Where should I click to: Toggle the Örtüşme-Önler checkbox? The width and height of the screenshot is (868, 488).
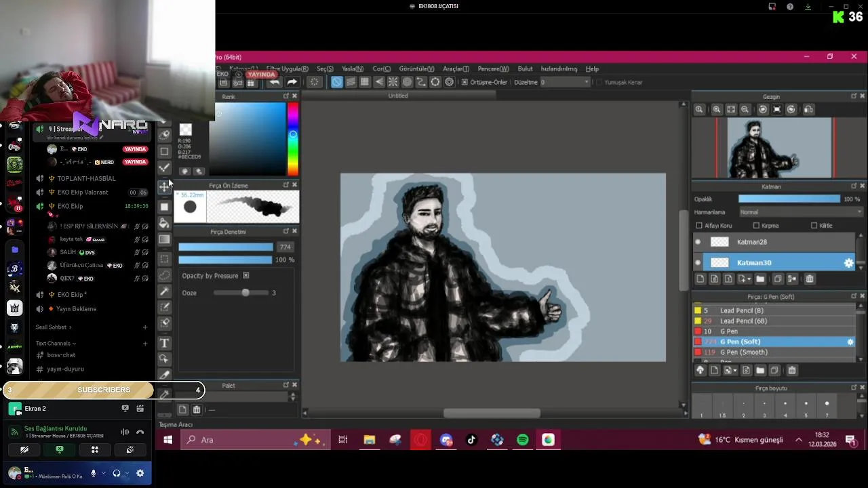coord(465,82)
